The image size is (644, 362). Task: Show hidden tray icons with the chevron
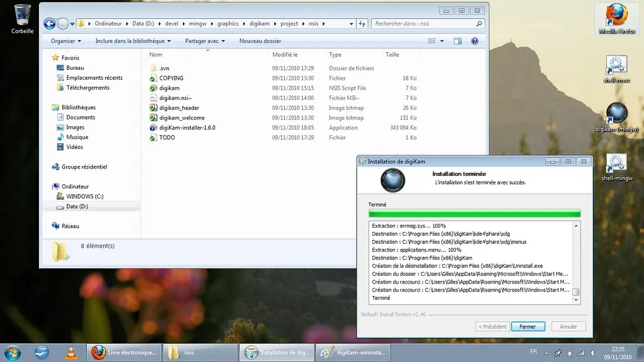[x=546, y=353]
